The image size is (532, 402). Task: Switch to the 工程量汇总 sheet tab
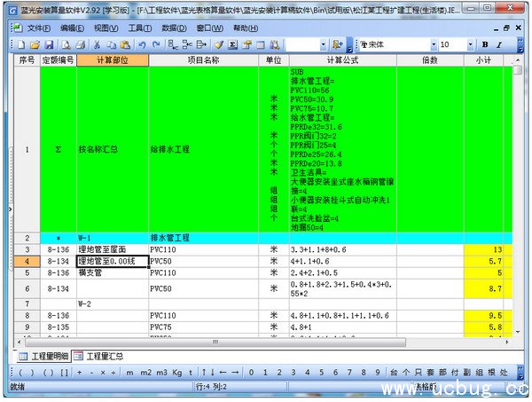[x=98, y=356]
